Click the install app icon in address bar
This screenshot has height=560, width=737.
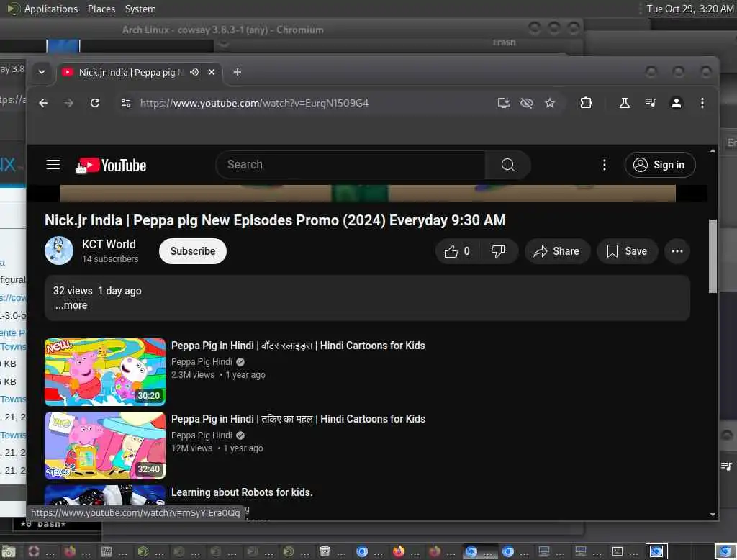503,103
